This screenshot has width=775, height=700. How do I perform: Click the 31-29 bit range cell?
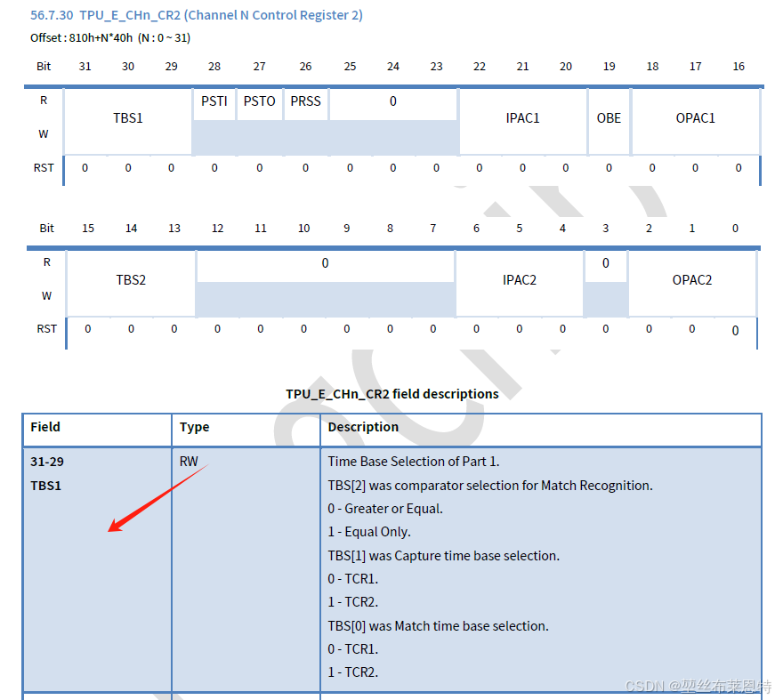47,462
